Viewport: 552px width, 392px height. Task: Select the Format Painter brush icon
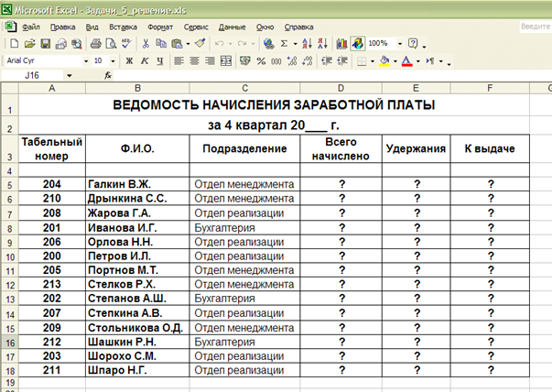(200, 43)
